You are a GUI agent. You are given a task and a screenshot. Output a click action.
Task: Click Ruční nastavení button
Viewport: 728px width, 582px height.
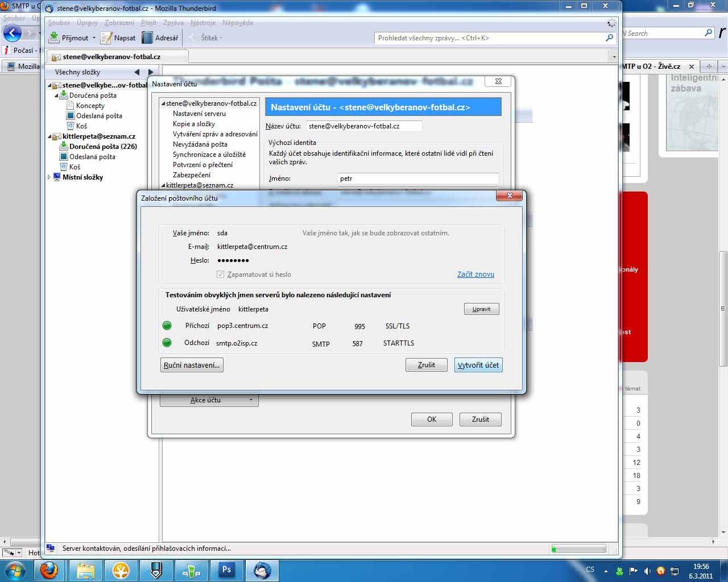192,365
